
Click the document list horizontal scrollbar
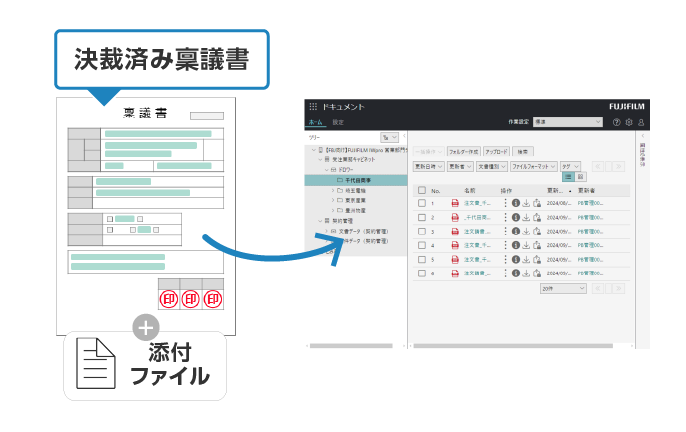coord(513,346)
